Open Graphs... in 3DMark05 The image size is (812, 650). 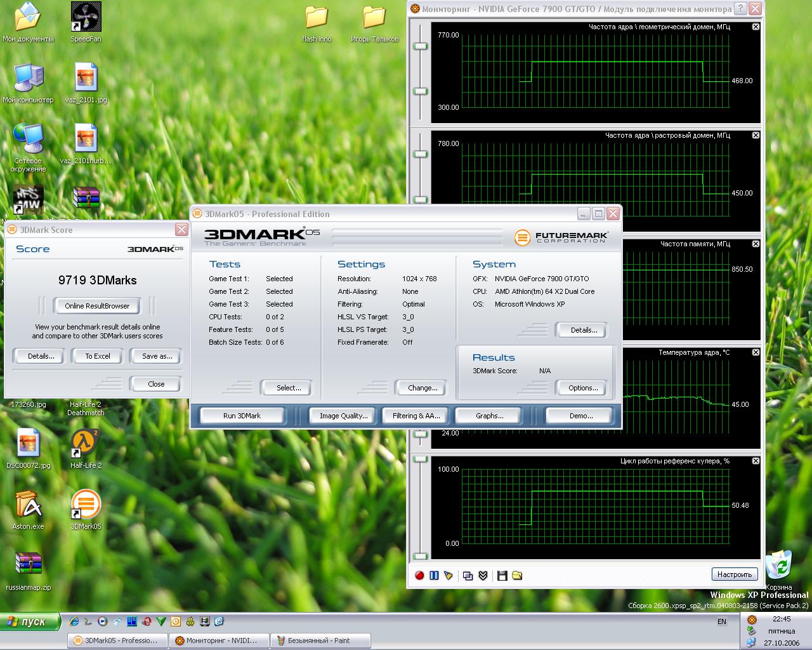(489, 416)
